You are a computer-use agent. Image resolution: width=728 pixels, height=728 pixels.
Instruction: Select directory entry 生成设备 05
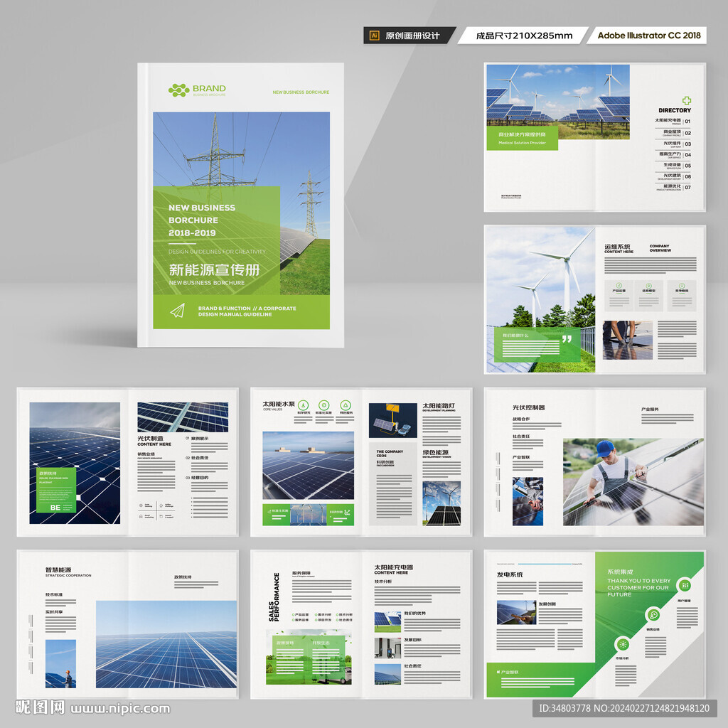coord(677,165)
